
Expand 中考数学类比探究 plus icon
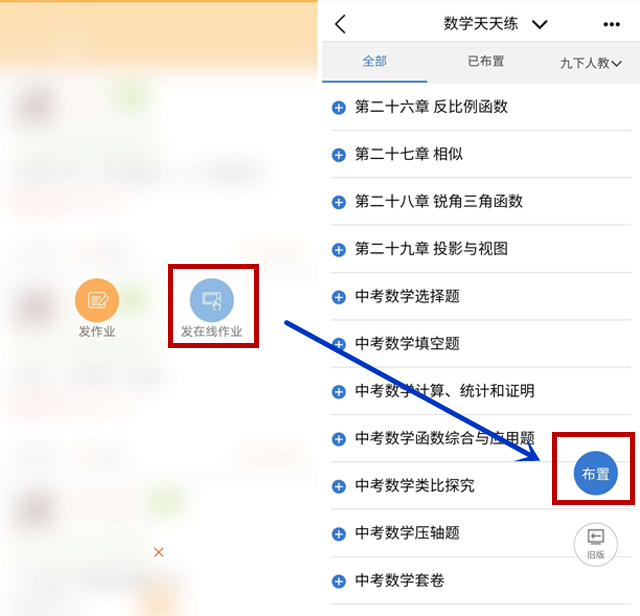pyautogui.click(x=339, y=487)
